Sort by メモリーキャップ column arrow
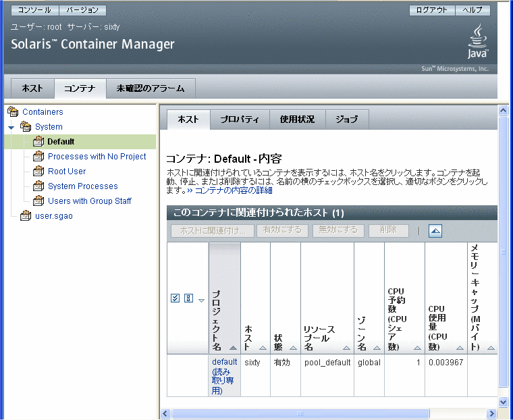This screenshot has height=420, width=513. click(x=491, y=348)
